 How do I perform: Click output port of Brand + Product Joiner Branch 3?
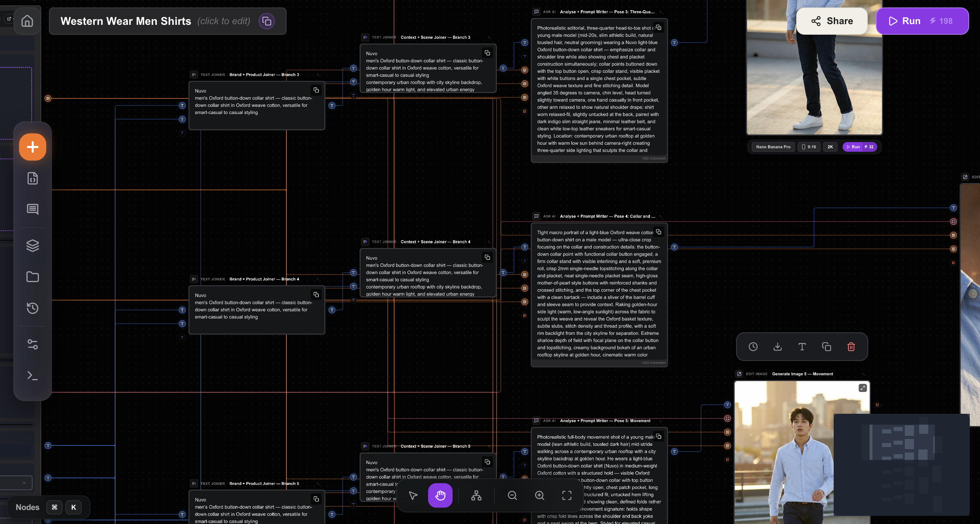coord(332,105)
